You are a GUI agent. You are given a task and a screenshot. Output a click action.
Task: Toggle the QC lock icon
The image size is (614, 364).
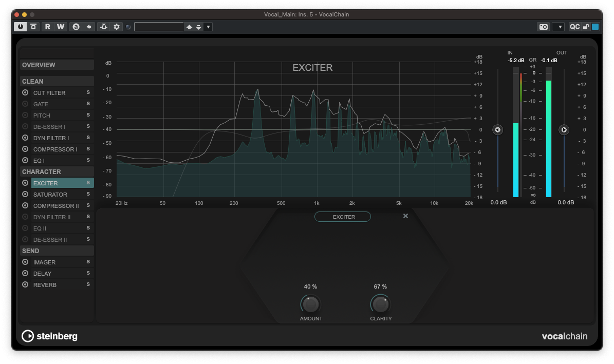click(586, 27)
